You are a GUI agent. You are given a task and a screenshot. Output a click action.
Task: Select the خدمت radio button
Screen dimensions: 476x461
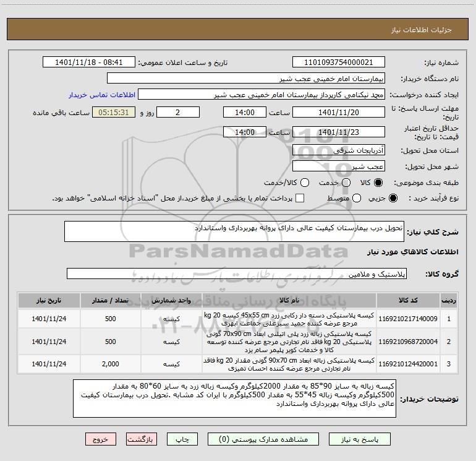pos(346,183)
